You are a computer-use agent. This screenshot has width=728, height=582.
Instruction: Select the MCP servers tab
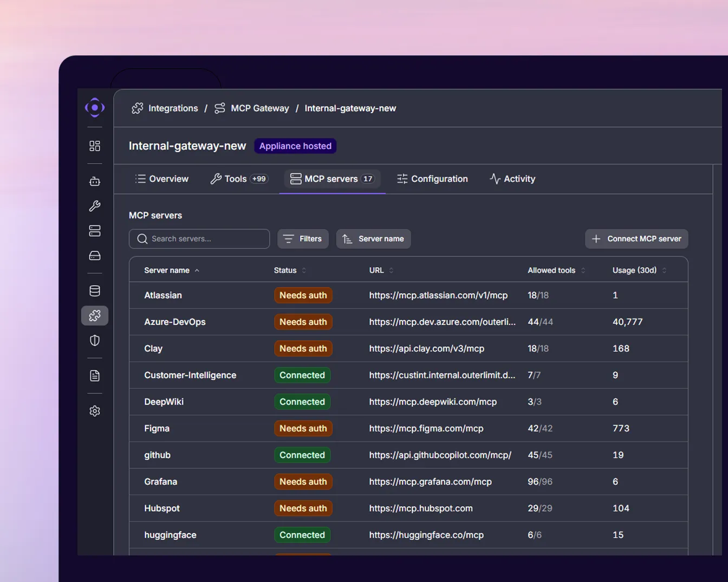pyautogui.click(x=332, y=179)
